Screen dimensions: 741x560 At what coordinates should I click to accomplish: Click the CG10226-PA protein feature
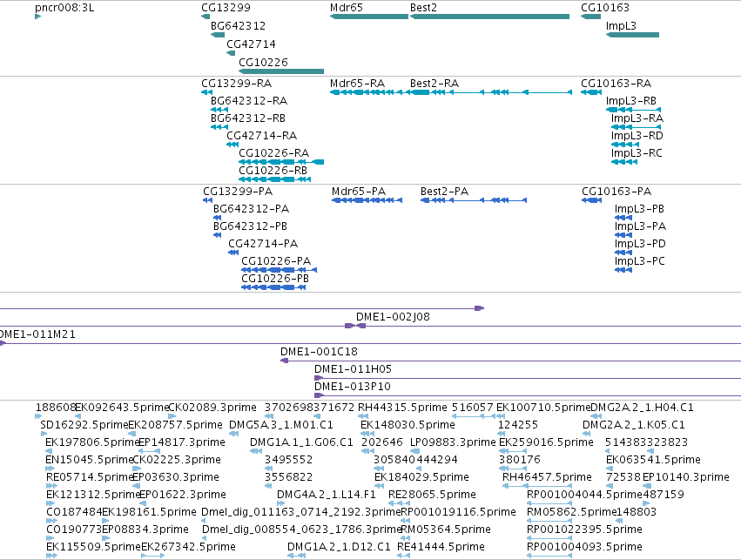(279, 270)
